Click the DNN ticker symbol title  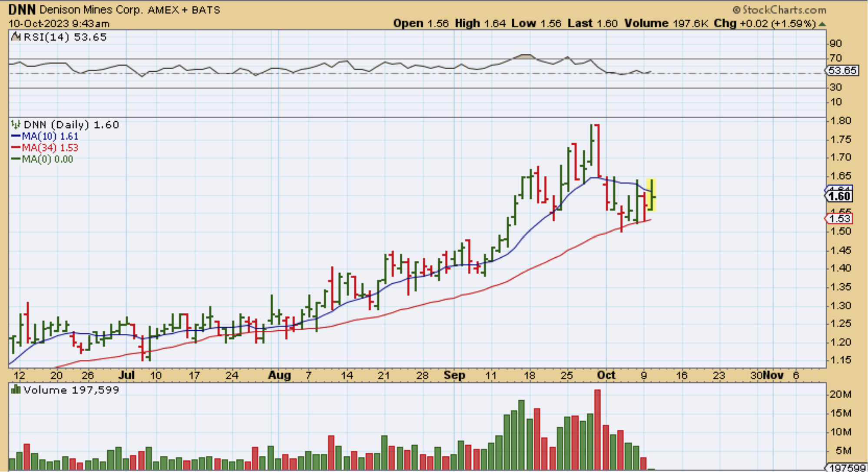(22, 10)
